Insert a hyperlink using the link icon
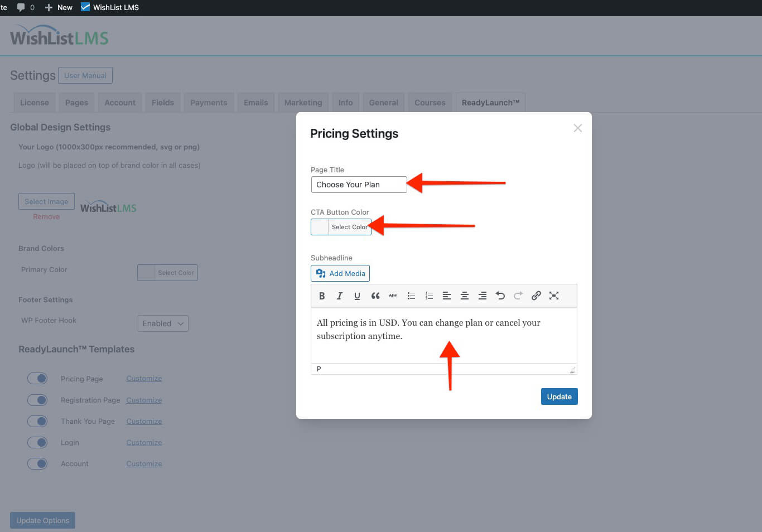Image resolution: width=762 pixels, height=532 pixels. [x=536, y=296]
